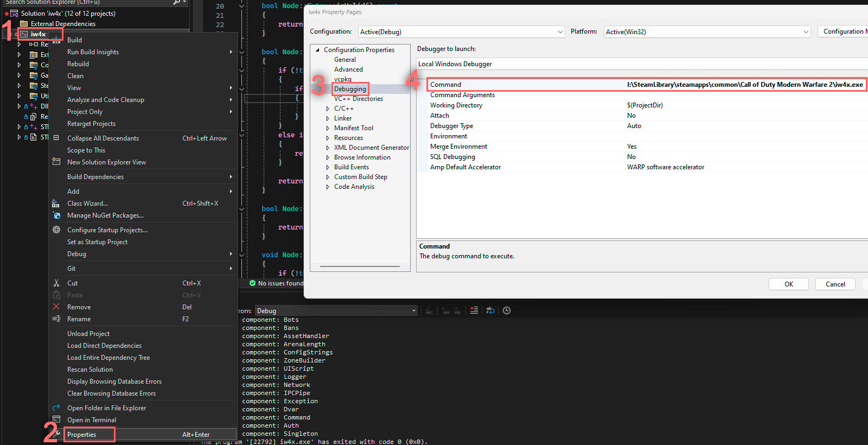Select the General property page
Image resolution: width=868 pixels, height=445 pixels.
tap(345, 60)
